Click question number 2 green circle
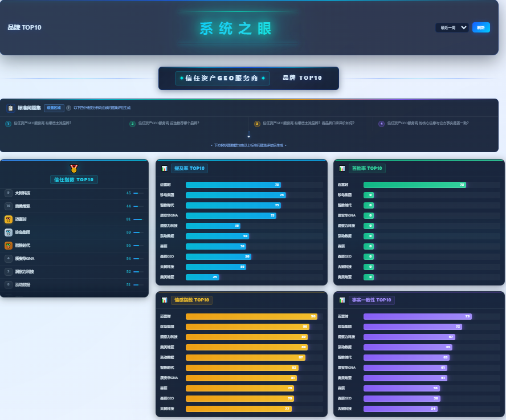This screenshot has width=506, height=420. click(132, 124)
